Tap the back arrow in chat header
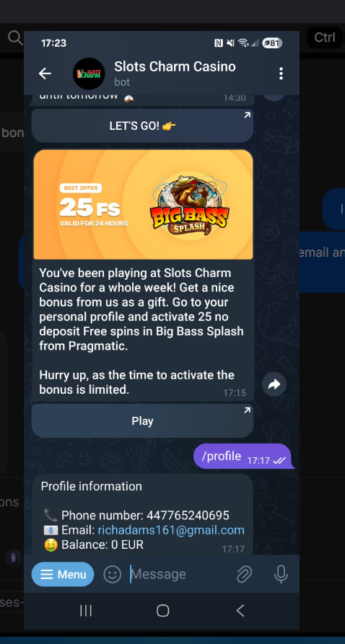345x644 pixels. (x=45, y=74)
